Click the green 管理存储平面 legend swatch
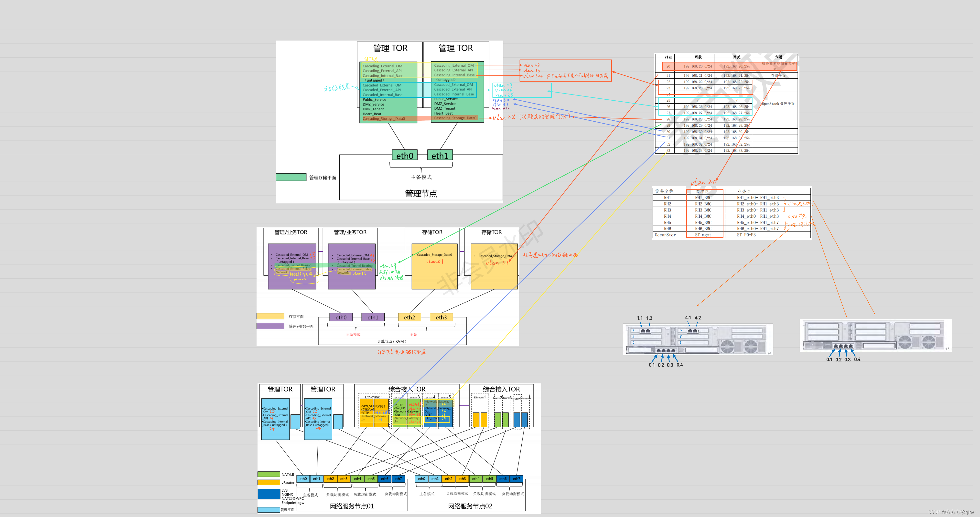This screenshot has height=517, width=980. click(x=291, y=177)
